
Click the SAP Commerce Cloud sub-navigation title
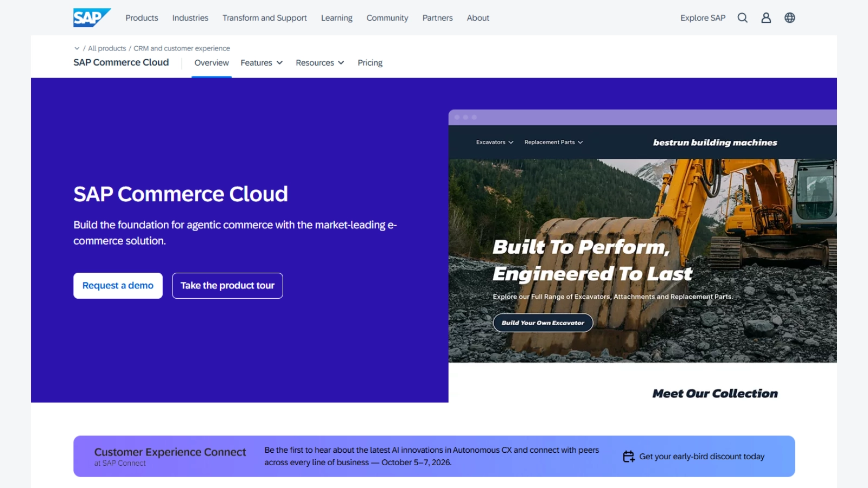[121, 62]
